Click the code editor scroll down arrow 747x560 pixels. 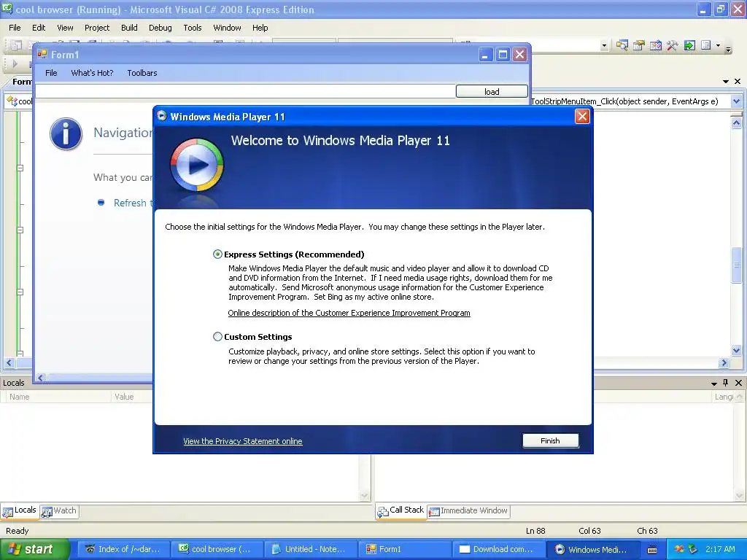point(736,351)
